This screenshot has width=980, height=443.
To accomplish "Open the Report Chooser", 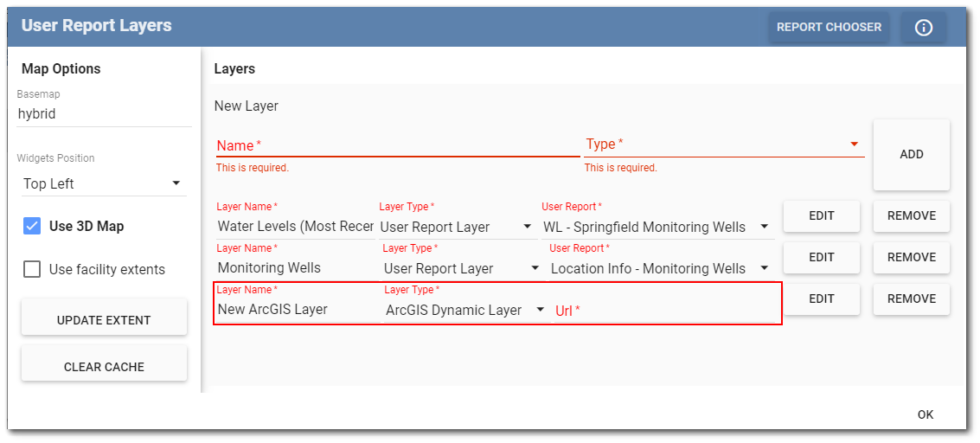I will (829, 28).
